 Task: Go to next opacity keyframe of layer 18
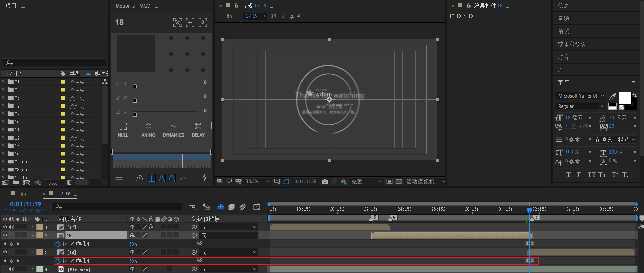click(18, 244)
